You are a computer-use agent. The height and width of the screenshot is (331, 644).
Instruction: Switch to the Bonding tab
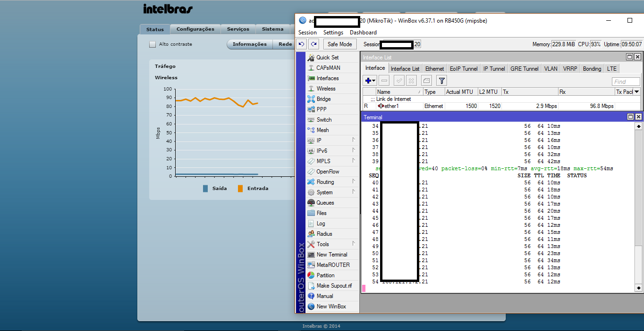(592, 69)
